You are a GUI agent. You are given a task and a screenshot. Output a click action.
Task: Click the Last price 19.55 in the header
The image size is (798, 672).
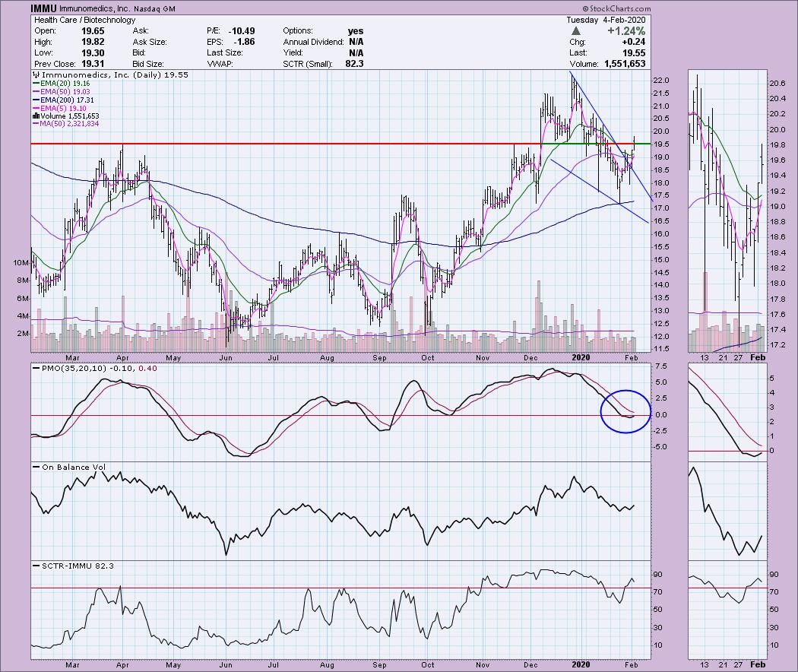(634, 53)
